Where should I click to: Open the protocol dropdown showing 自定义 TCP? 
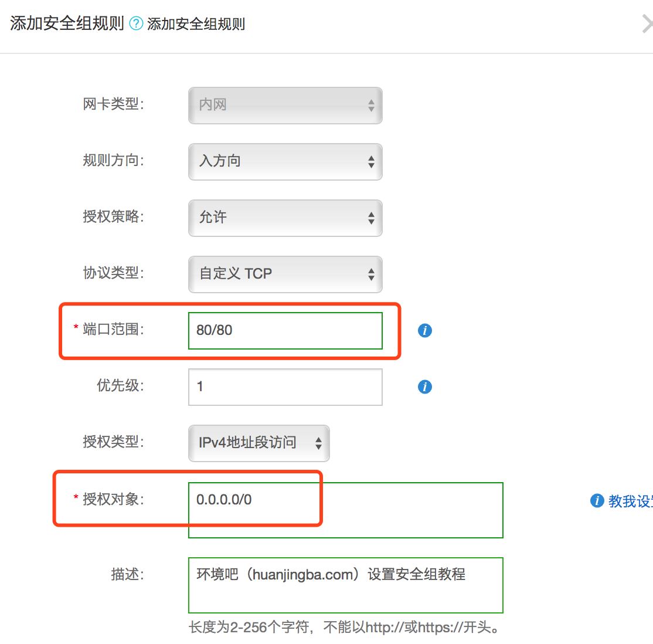coord(285,274)
